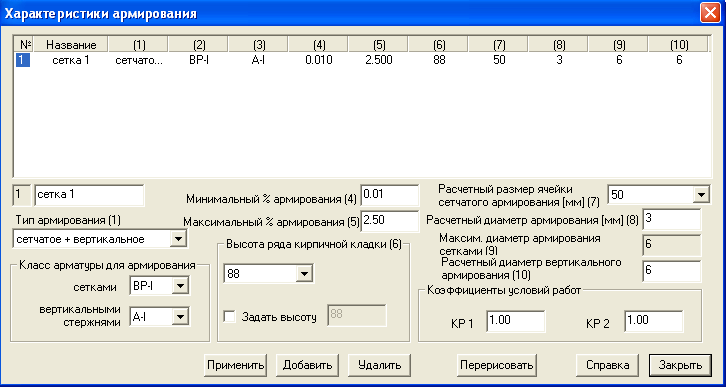Open help with 'Справка' button
Screen dimensions: 728x387
(607, 365)
